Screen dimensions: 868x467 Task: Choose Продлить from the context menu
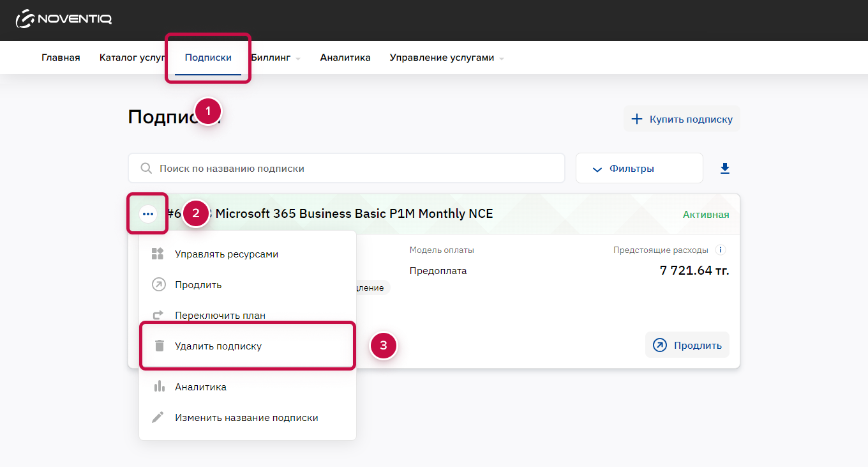(198, 285)
